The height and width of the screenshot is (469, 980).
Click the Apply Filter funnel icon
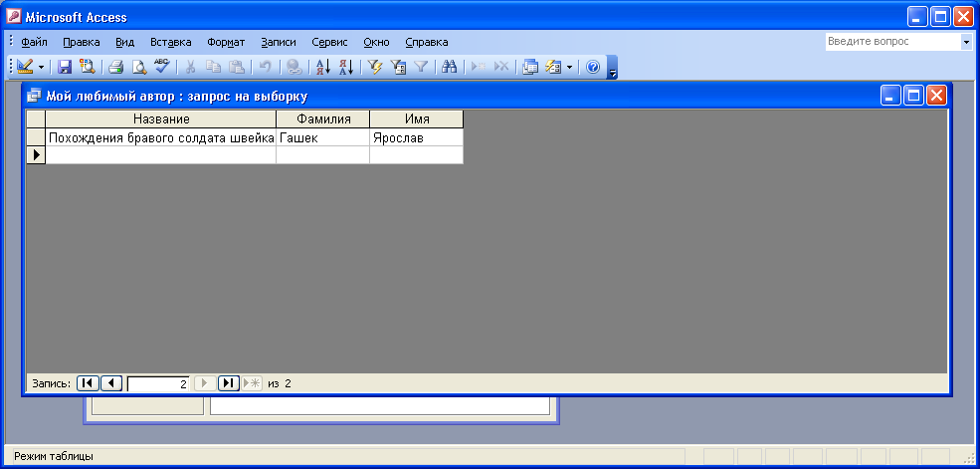[421, 67]
